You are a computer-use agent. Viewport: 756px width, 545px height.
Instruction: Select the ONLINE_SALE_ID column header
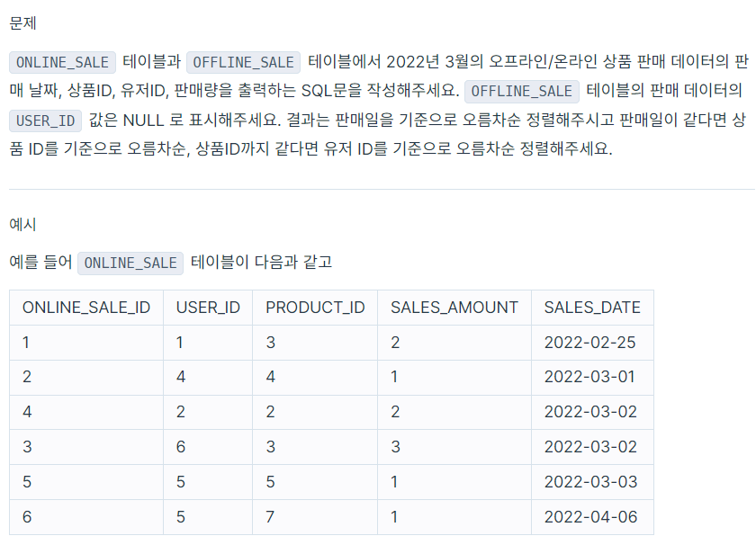pyautogui.click(x=86, y=308)
